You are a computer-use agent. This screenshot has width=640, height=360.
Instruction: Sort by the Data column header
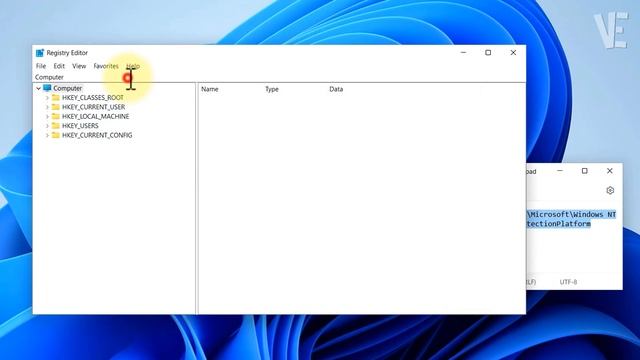[x=336, y=89]
